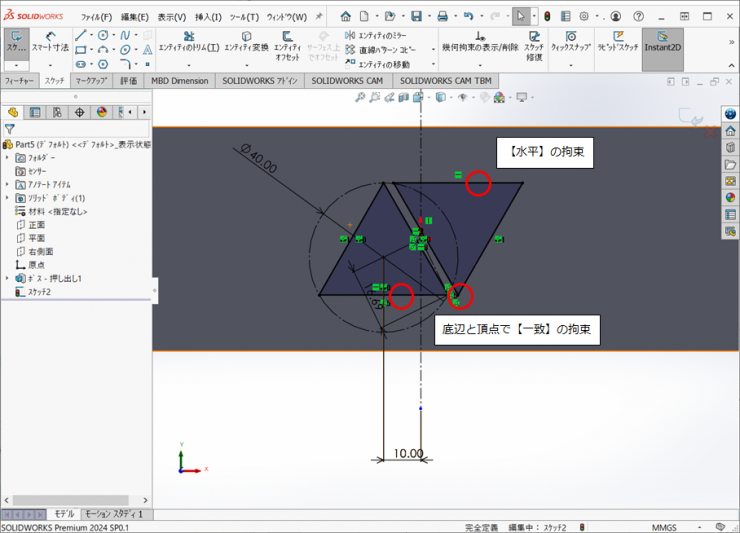Select スケッチ2 in the feature tree
Viewport: 740px width, 533px height.
(x=38, y=292)
